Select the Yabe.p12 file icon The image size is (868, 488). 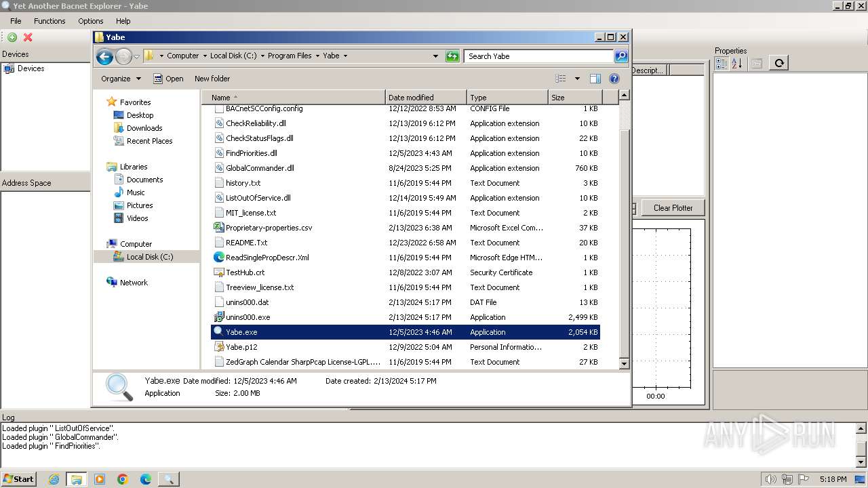click(x=218, y=346)
